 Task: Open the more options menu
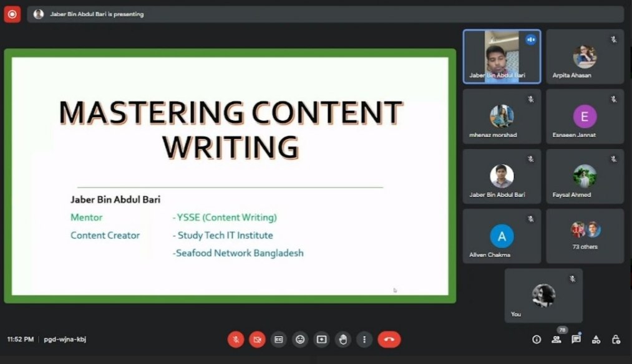pyautogui.click(x=364, y=340)
